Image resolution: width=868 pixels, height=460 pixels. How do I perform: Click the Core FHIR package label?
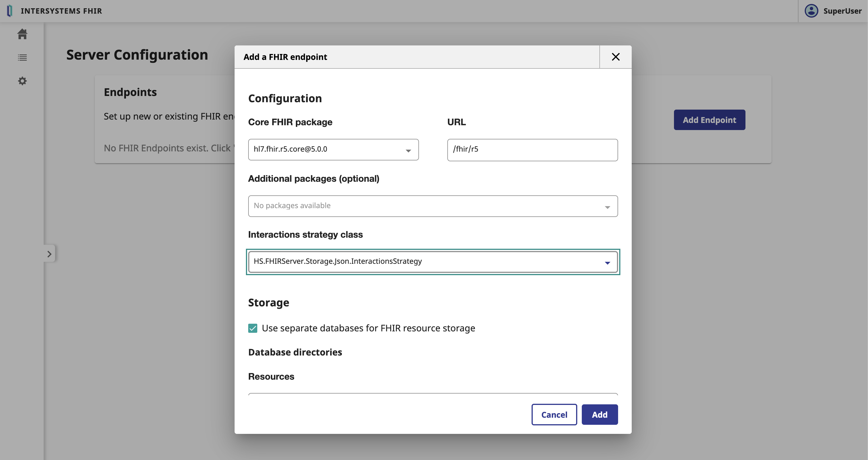point(290,122)
